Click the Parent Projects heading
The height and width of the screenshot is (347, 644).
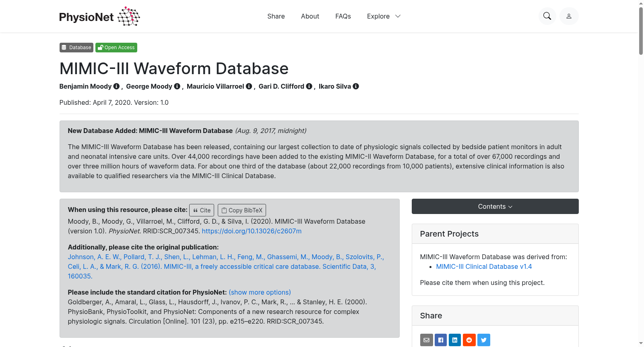click(449, 234)
